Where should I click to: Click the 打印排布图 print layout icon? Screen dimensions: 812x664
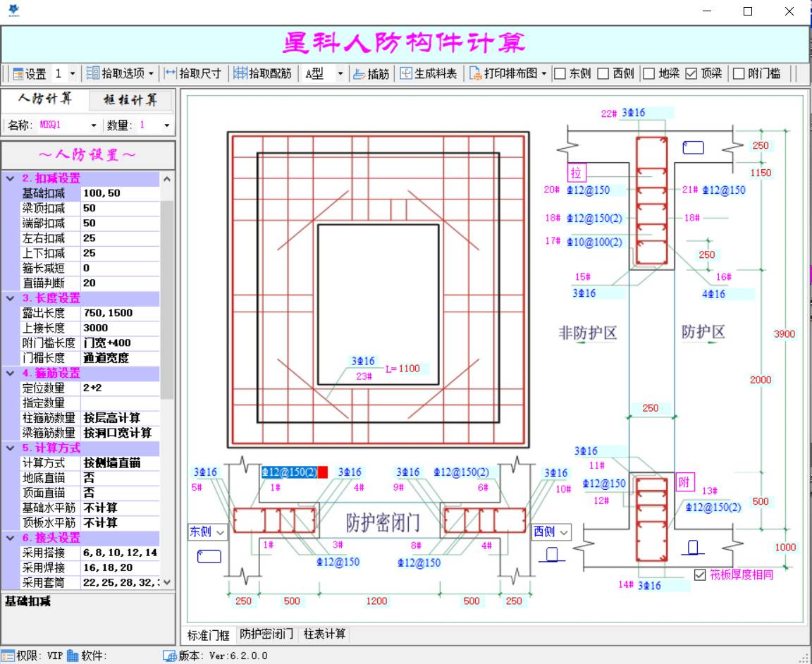coord(475,73)
